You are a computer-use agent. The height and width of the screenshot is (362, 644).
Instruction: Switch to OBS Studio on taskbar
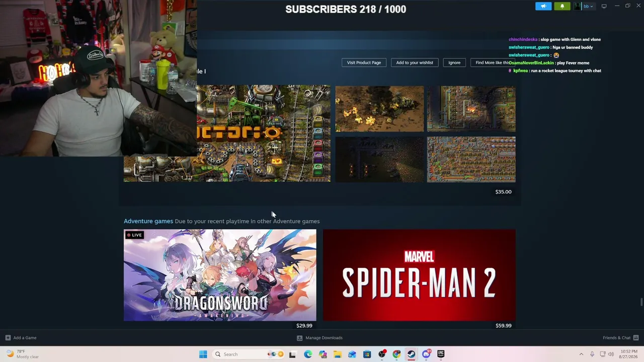coord(382,354)
